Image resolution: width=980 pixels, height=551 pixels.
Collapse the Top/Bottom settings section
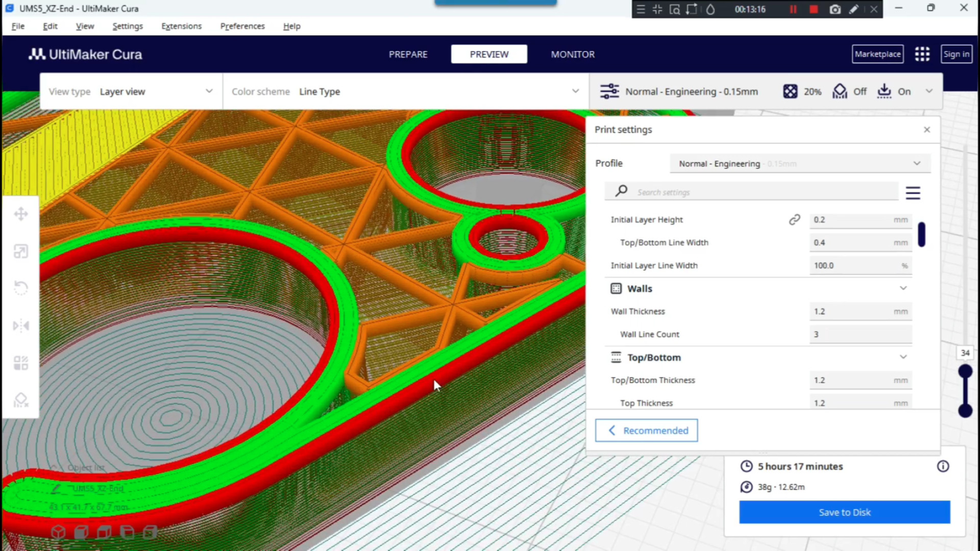coord(903,357)
